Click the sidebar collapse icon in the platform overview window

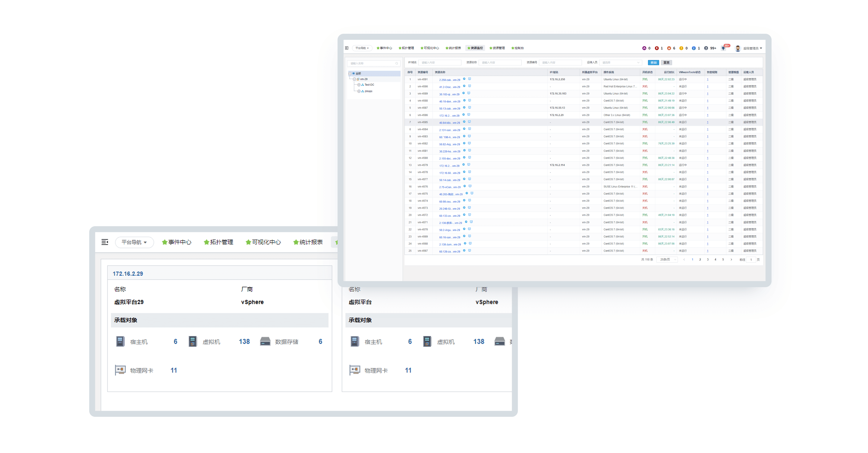click(105, 242)
